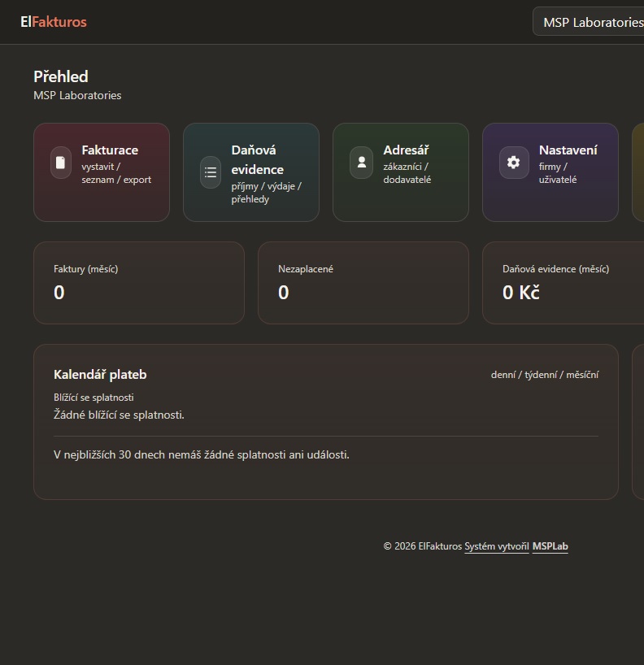Click 'MSP Laboratories' subtitle under Přehled
The image size is (644, 665).
coord(77,95)
